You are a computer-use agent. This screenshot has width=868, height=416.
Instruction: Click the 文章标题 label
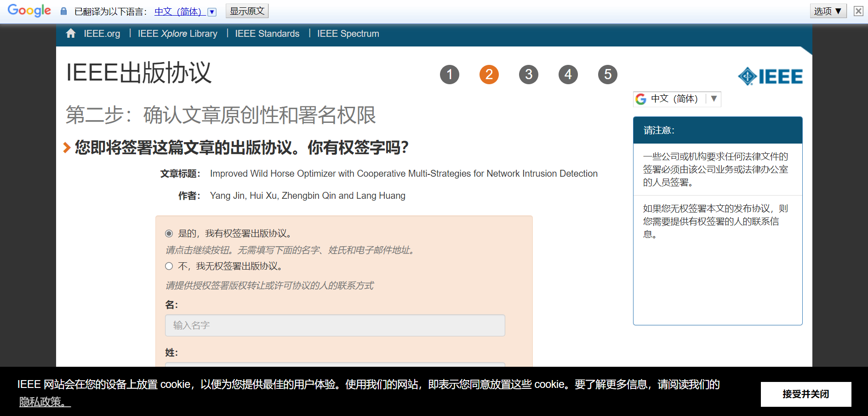[x=180, y=173]
